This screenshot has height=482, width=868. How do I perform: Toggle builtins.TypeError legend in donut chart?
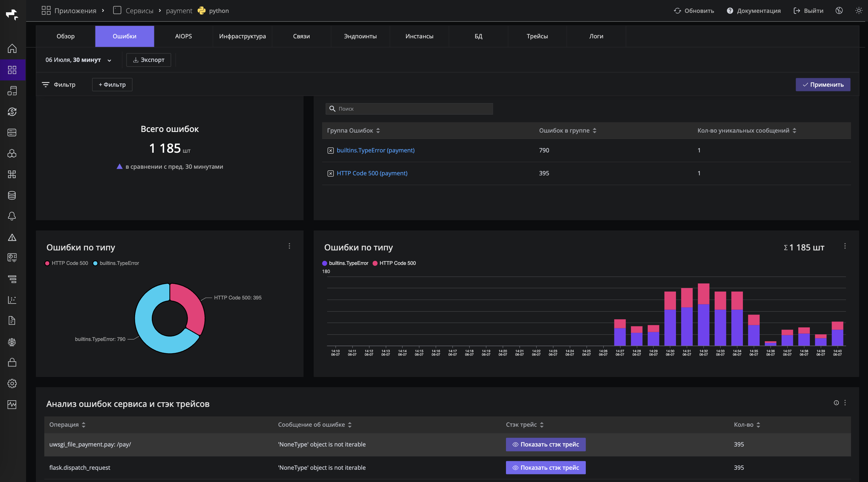pyautogui.click(x=116, y=263)
